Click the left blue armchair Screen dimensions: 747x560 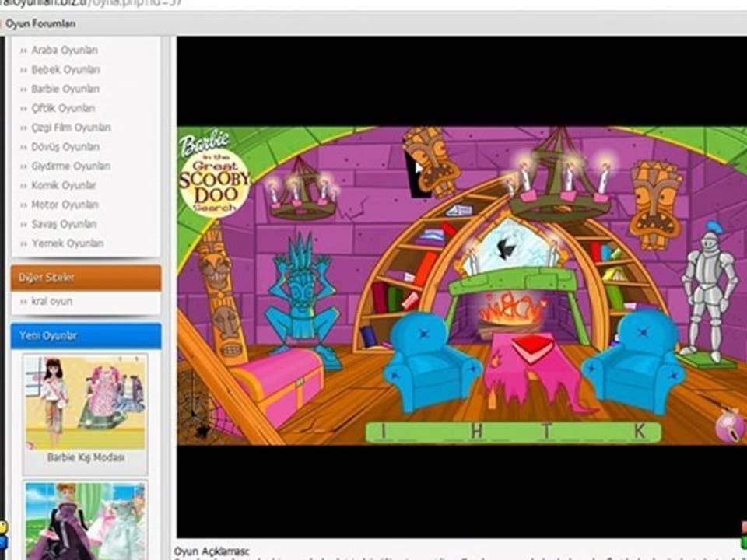coord(430,362)
